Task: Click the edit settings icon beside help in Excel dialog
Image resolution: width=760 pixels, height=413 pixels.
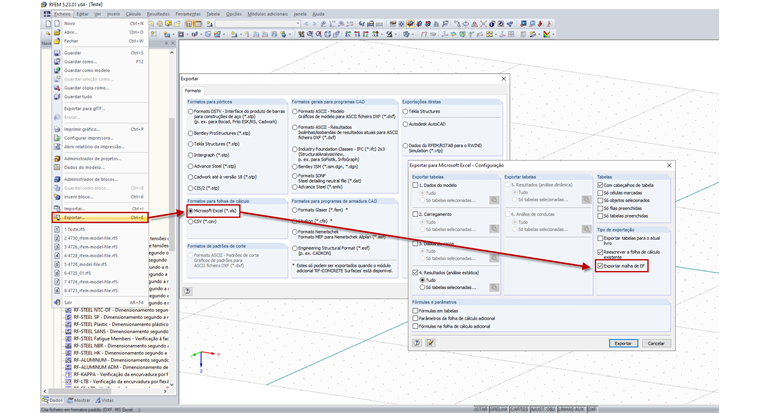Action: point(430,343)
